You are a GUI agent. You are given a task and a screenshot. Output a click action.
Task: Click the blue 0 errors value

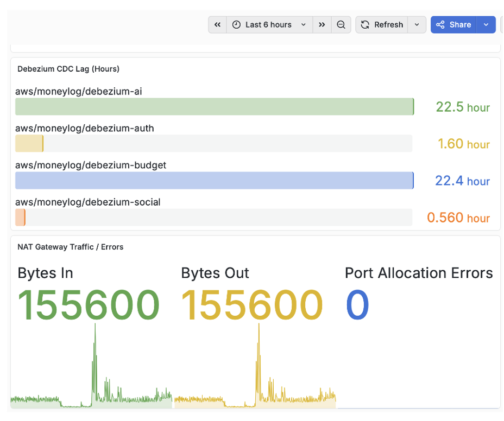pos(357,304)
